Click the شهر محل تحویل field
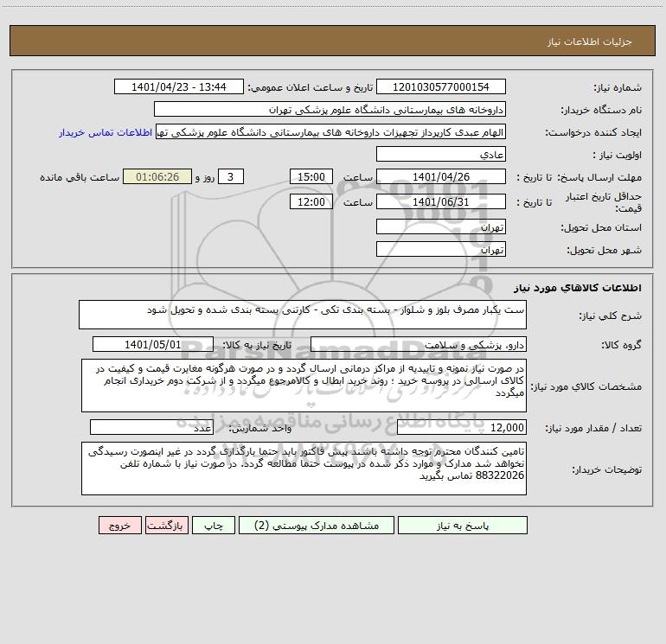 coord(441,249)
